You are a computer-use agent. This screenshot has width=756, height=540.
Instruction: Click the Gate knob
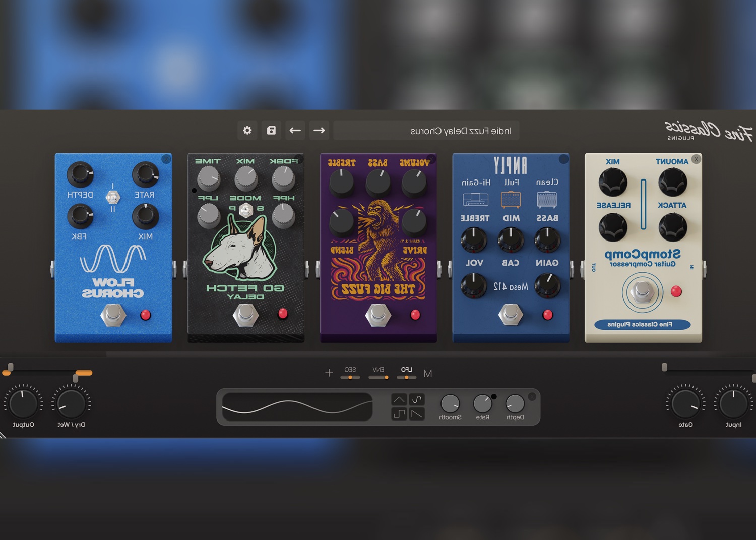point(685,403)
